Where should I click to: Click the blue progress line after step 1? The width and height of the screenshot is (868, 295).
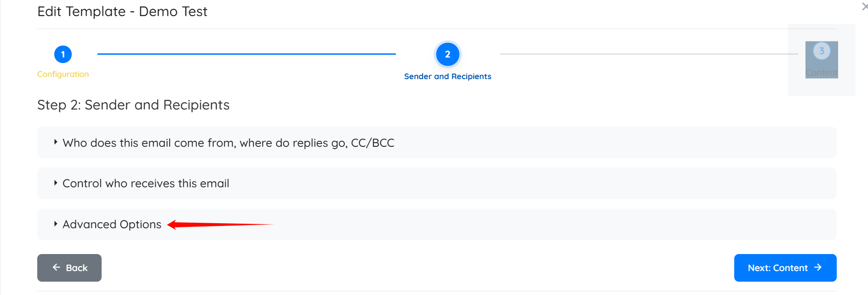pos(246,54)
